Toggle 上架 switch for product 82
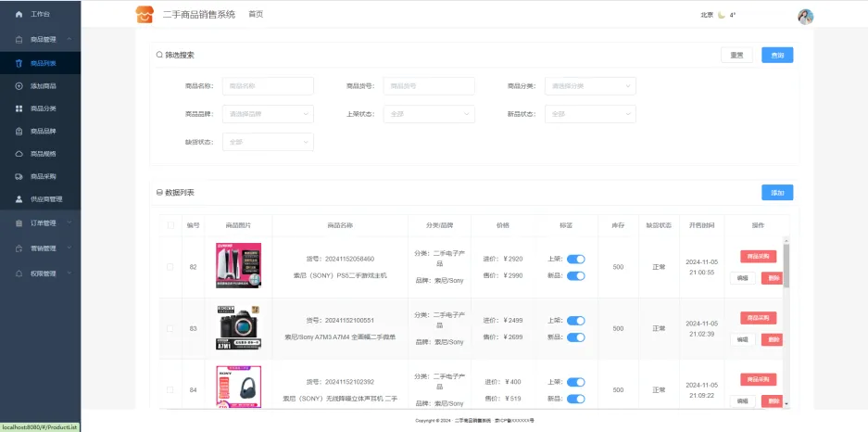868x432 pixels. click(x=575, y=260)
